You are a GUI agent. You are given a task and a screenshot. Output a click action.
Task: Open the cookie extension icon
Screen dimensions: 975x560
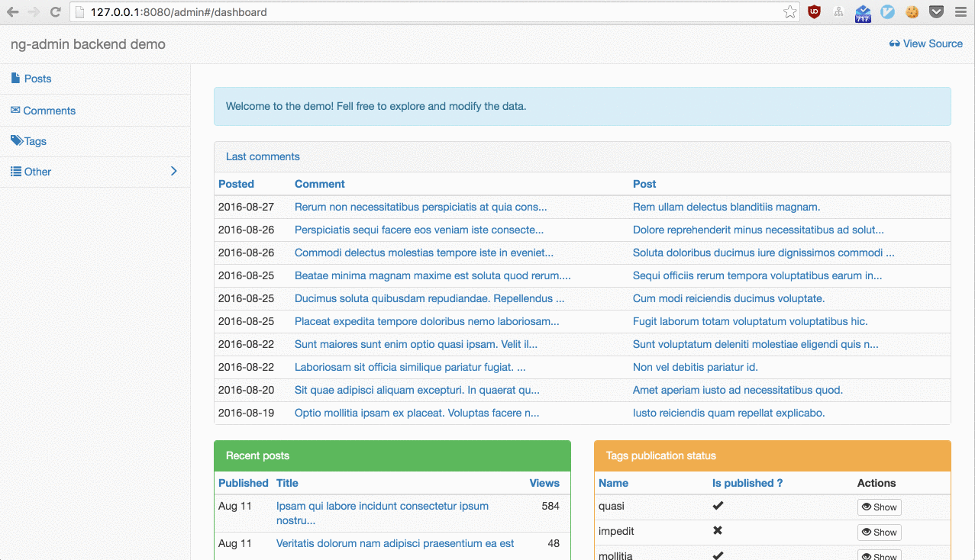pyautogui.click(x=912, y=12)
